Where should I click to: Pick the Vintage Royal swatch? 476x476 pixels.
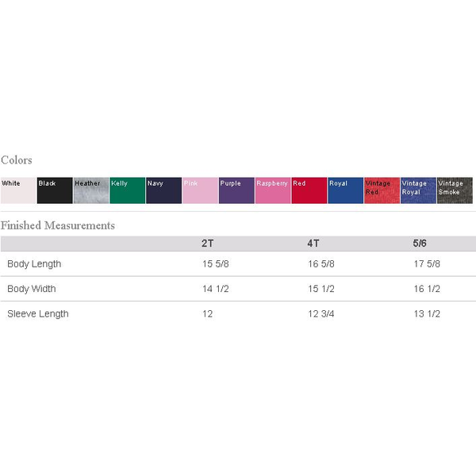[x=418, y=190]
